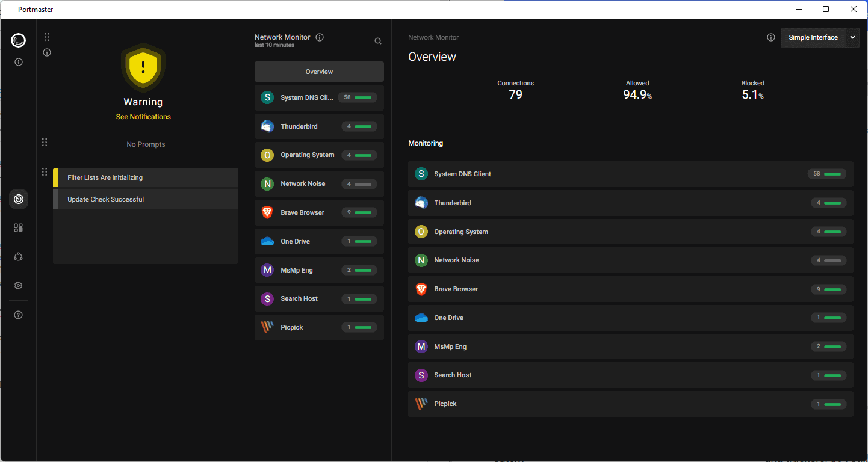Open the Network Monitor sidebar icon
Image resolution: width=868 pixels, height=462 pixels.
pyautogui.click(x=18, y=199)
